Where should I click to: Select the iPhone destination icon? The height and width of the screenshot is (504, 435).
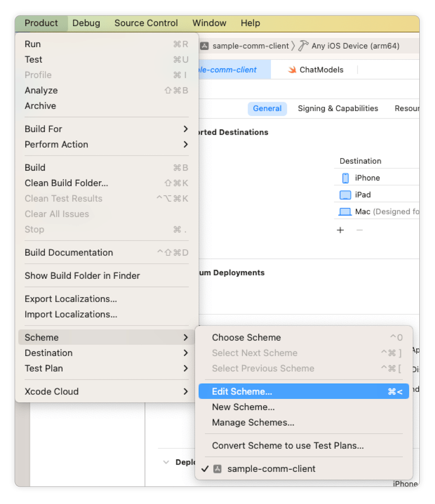point(345,178)
